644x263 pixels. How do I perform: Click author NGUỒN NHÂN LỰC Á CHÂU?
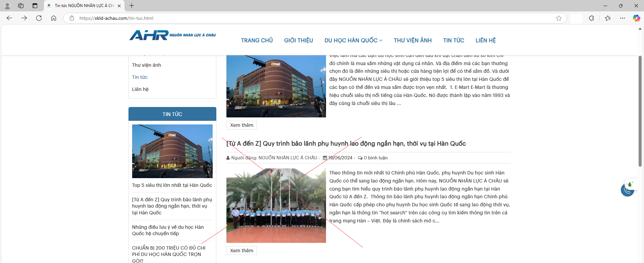(288, 158)
